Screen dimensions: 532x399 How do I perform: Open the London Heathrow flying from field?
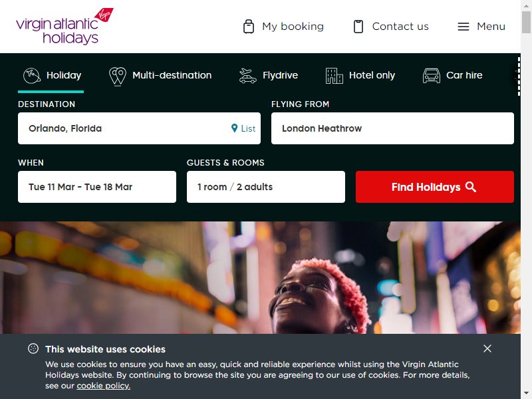click(392, 128)
